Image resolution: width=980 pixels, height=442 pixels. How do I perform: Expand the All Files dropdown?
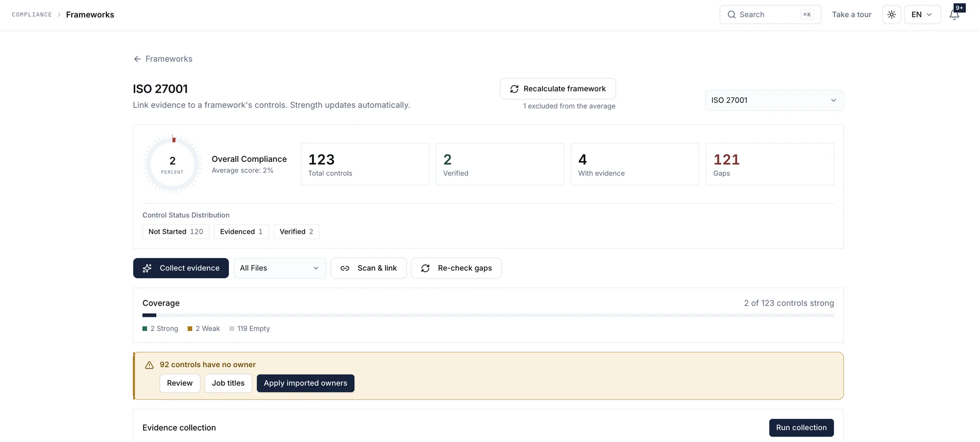point(279,268)
